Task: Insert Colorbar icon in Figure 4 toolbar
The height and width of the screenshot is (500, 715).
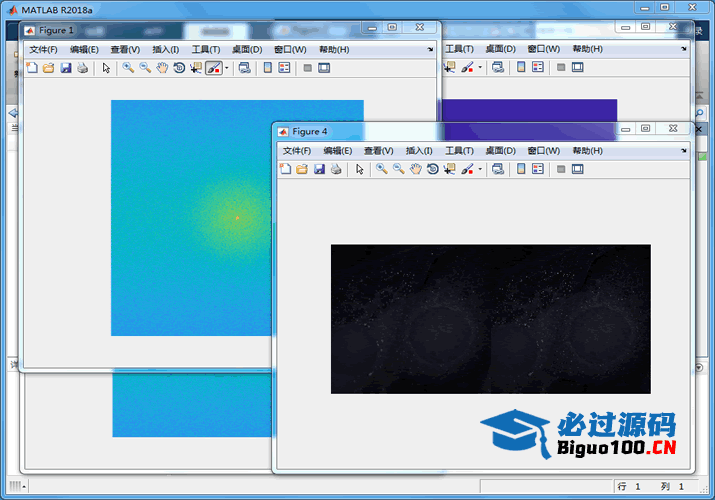Action: tap(521, 169)
